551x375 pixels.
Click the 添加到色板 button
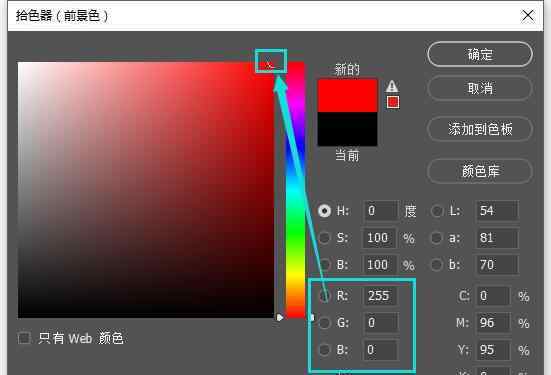[480, 129]
